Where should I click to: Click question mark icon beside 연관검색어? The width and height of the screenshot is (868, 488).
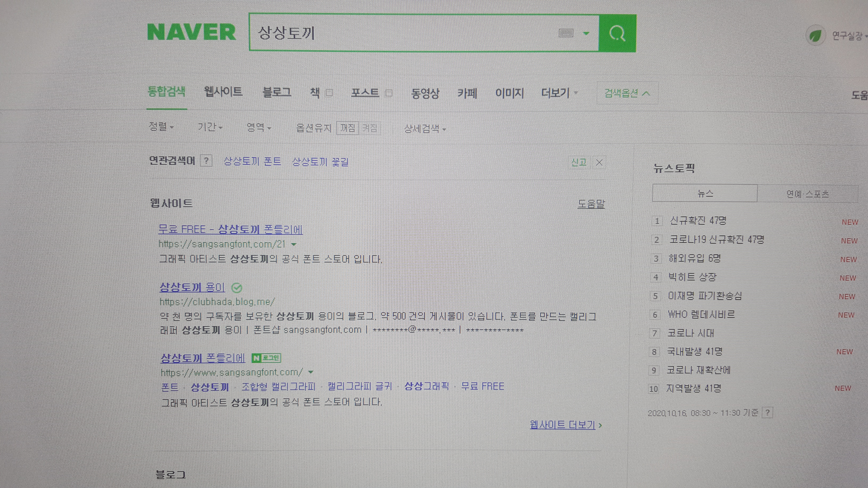tap(206, 161)
